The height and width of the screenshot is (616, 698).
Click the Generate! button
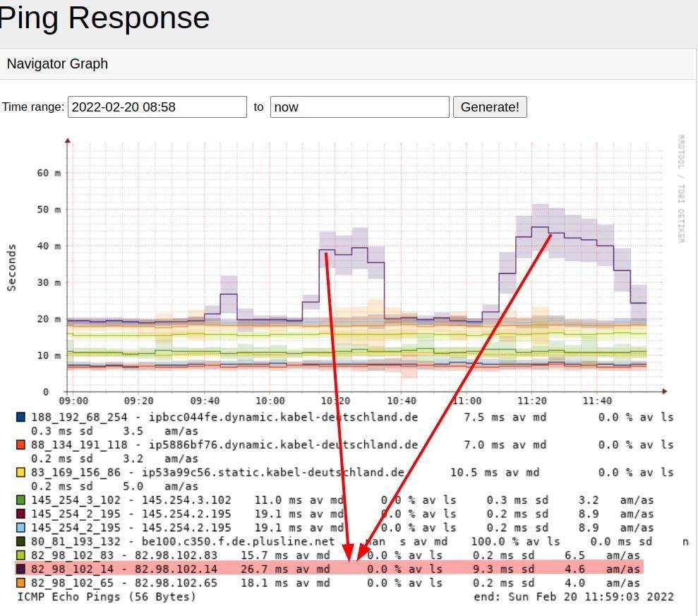coord(490,107)
